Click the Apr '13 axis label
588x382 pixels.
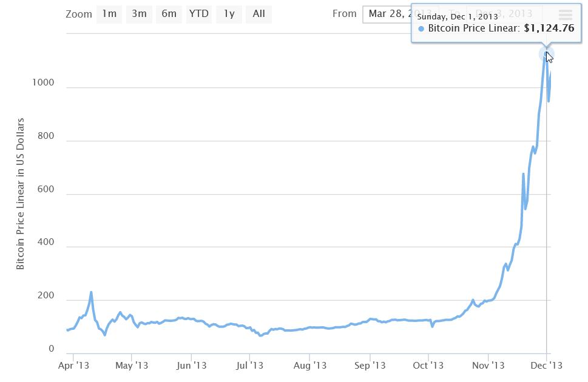(73, 366)
